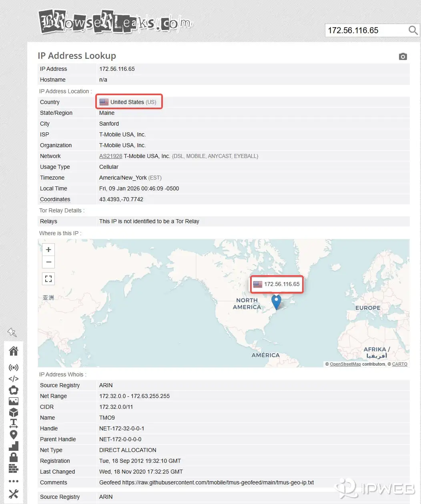Expand the three-dots more menu
Screen dimensions: 421x504
point(14,481)
